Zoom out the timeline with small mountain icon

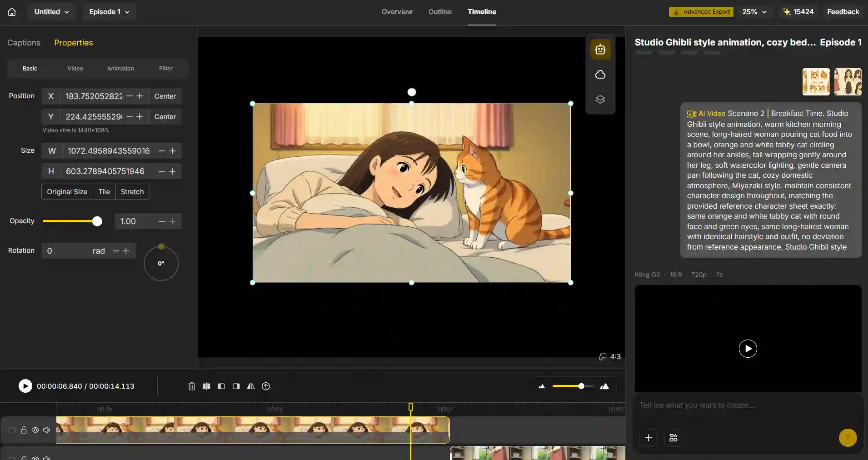(541, 386)
